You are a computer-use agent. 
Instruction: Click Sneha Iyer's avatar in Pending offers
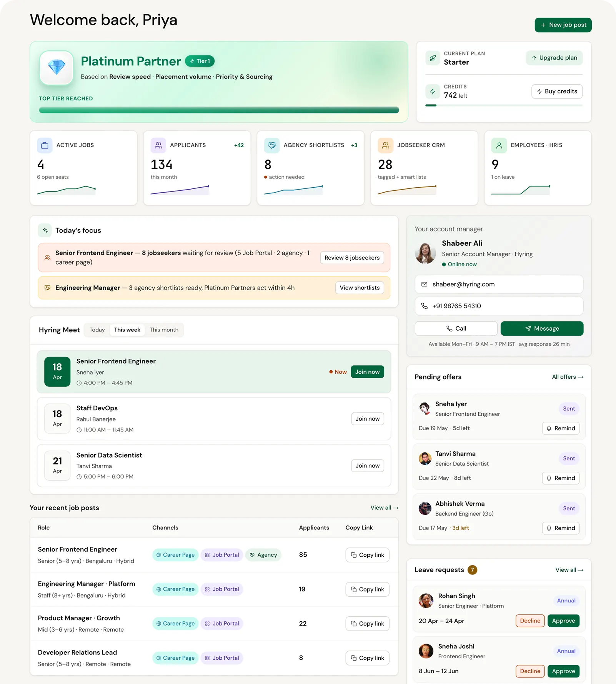[425, 409]
